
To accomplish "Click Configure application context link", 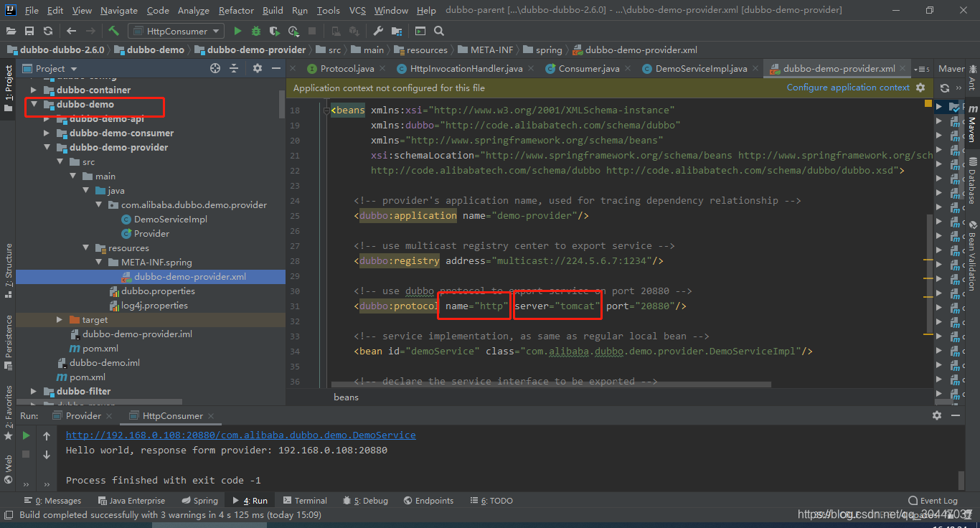I will pyautogui.click(x=848, y=88).
